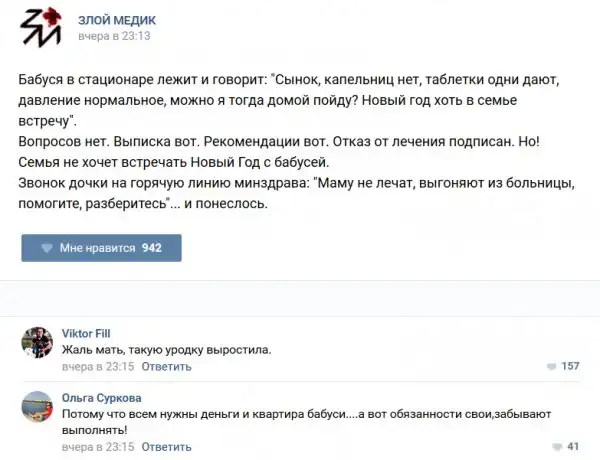The height and width of the screenshot is (460, 600).
Task: Click the heart icon inside Мне нравится button
Action: (x=46, y=247)
